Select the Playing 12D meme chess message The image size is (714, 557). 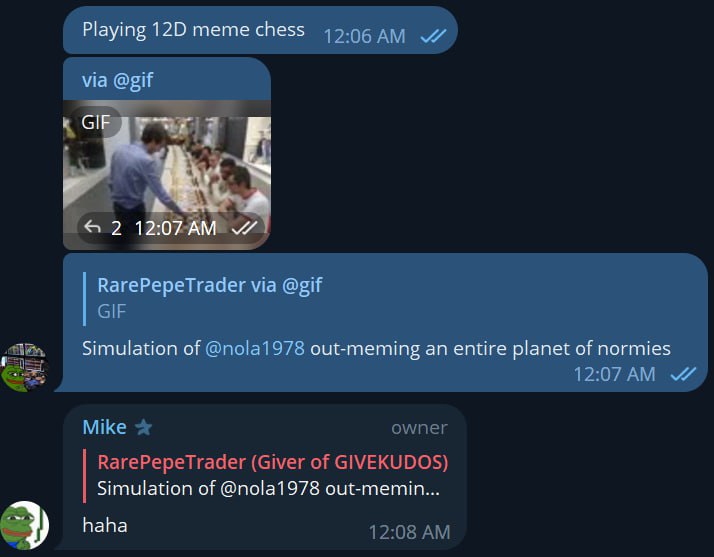click(x=193, y=30)
